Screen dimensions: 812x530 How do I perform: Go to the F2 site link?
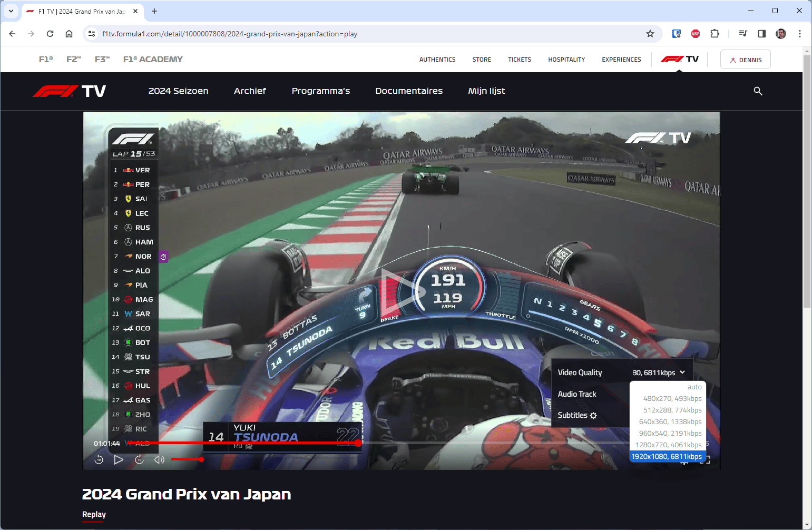(x=74, y=60)
